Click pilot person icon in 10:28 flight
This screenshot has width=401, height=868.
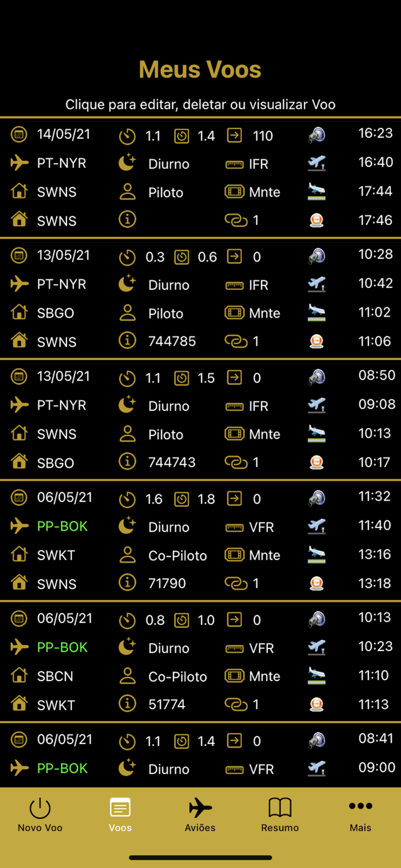click(127, 313)
